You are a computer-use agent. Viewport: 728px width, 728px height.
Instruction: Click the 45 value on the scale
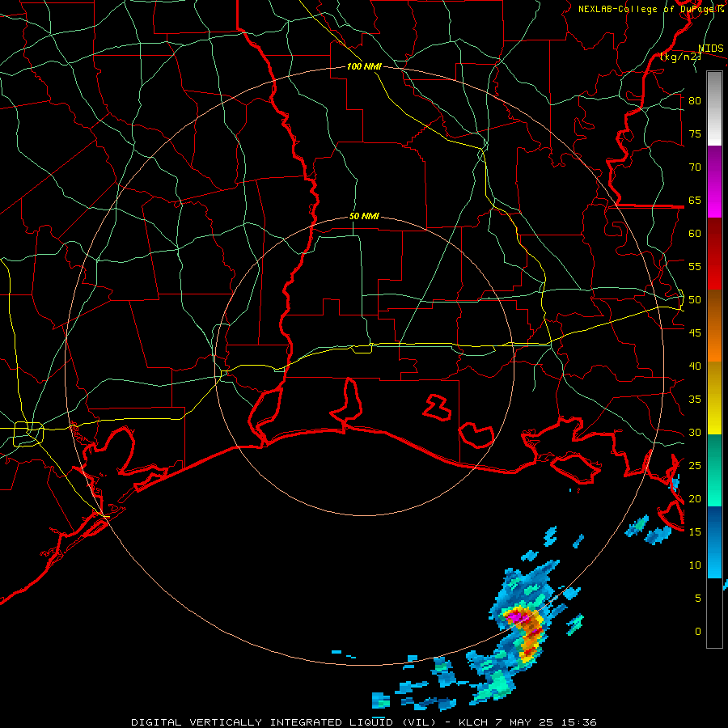(x=695, y=333)
